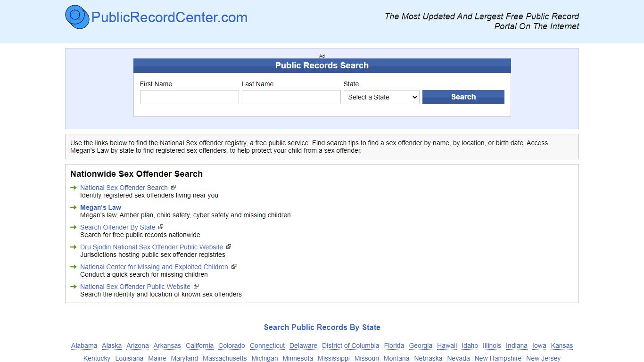Click green arrow next to Search Offender By State
The width and height of the screenshot is (644, 362).
click(x=74, y=227)
